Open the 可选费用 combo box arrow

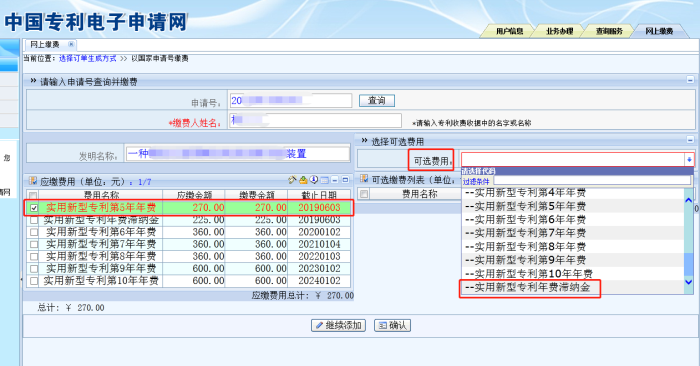pos(689,159)
